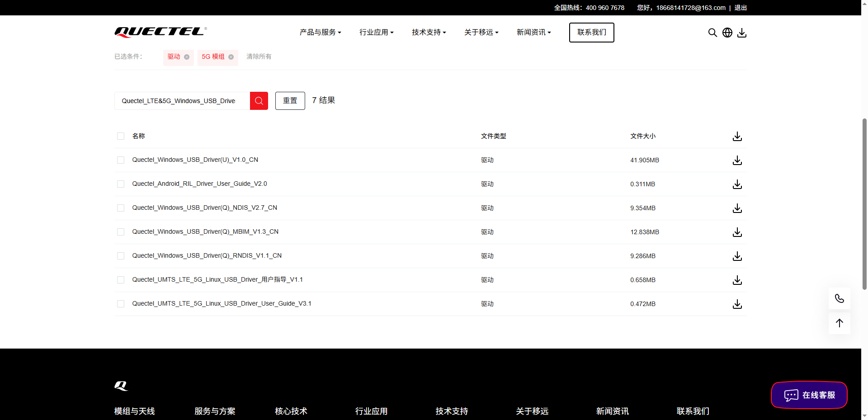868x420 pixels.
Task: Click the 41.905MB file size cell
Action: pyautogui.click(x=645, y=160)
